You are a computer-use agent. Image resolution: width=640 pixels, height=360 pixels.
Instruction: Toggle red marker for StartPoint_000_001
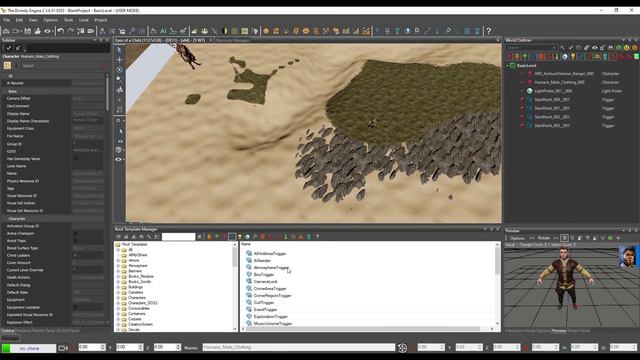point(522,100)
